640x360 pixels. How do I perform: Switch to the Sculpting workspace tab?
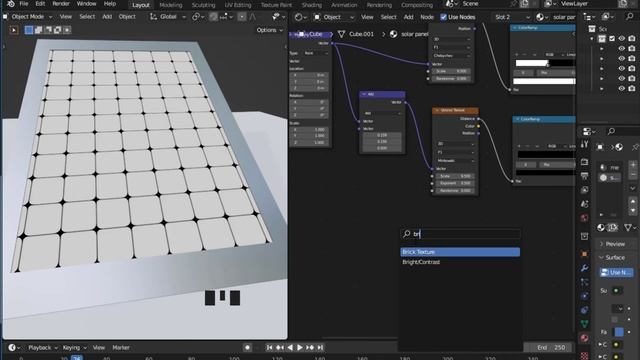pos(203,5)
